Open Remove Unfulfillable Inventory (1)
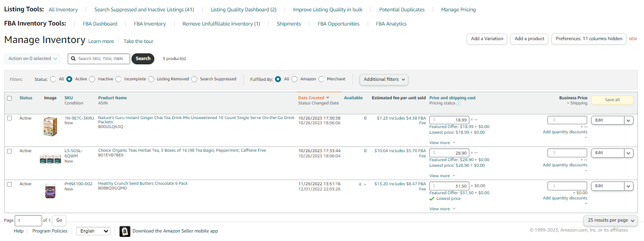 pos(221,24)
